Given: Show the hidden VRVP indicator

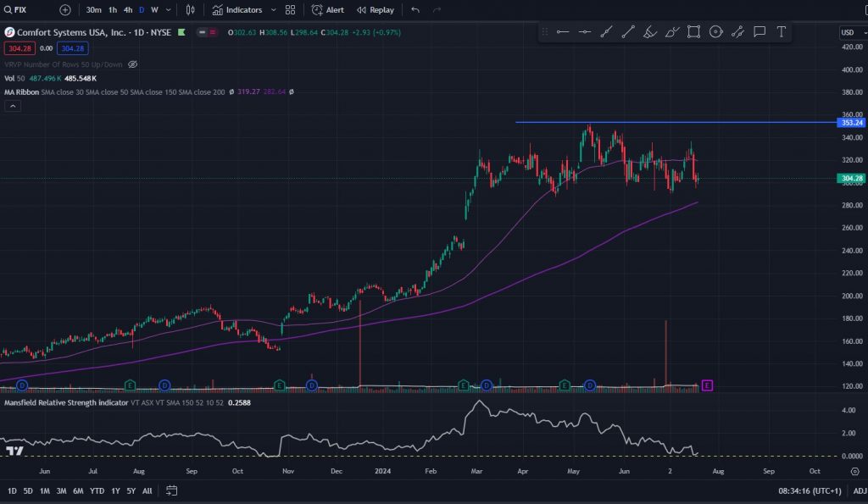Looking at the screenshot, I should pos(132,64).
